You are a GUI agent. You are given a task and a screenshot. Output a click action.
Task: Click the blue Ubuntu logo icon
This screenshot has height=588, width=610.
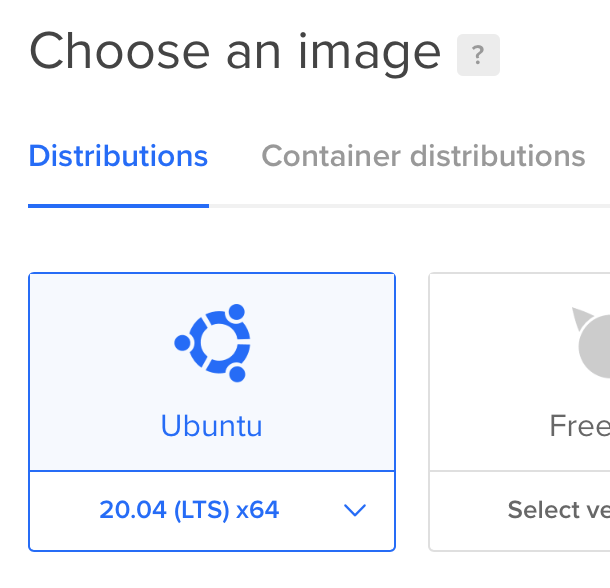pos(212,343)
